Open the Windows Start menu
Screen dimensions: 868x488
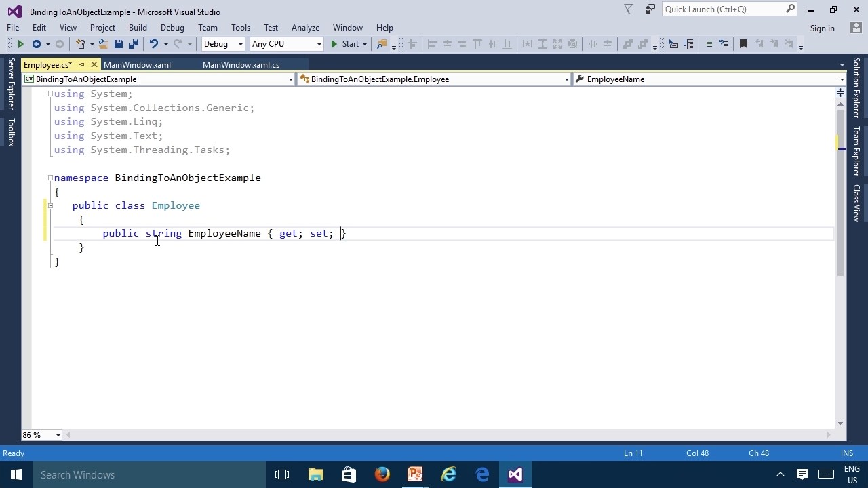pyautogui.click(x=16, y=474)
